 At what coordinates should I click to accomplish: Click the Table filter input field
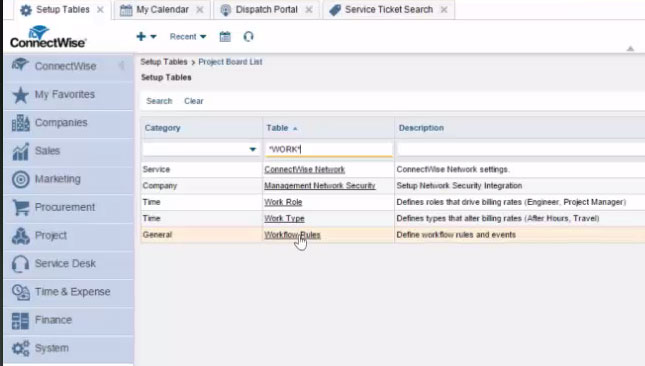[x=329, y=149]
